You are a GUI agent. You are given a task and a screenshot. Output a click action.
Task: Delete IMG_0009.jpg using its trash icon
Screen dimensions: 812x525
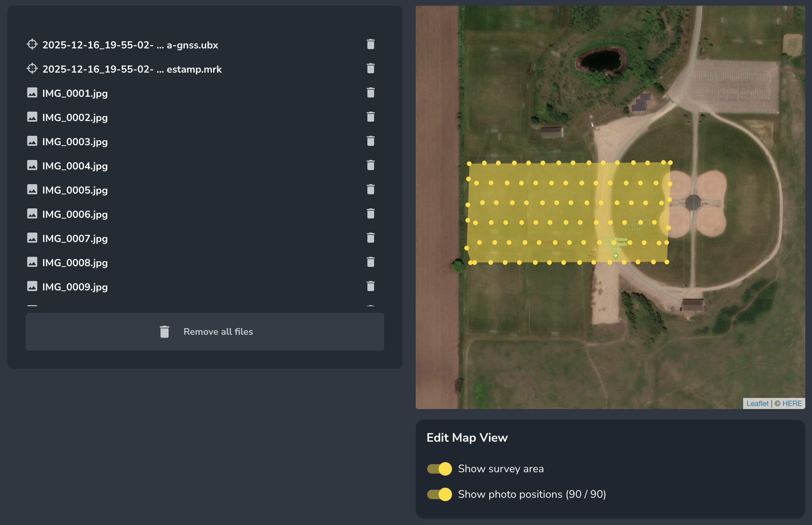371,286
